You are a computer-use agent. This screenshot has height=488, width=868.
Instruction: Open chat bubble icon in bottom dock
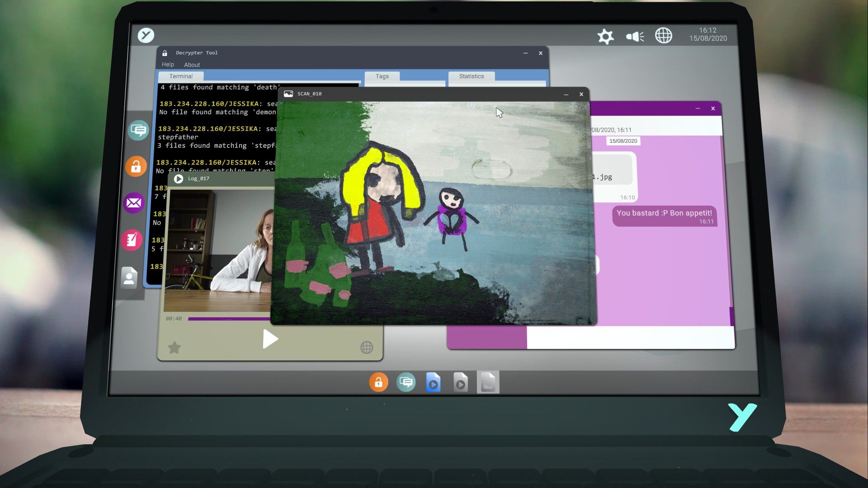[x=406, y=383]
